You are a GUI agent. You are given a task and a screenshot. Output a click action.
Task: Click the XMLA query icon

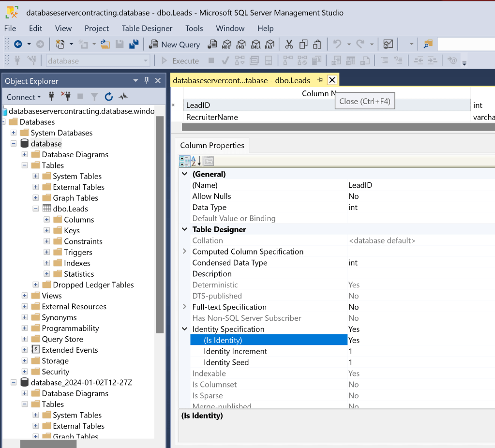255,45
